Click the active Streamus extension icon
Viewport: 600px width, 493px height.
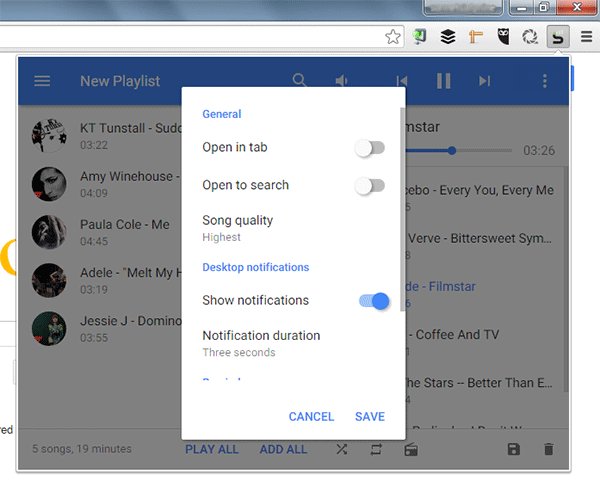pyautogui.click(x=558, y=37)
